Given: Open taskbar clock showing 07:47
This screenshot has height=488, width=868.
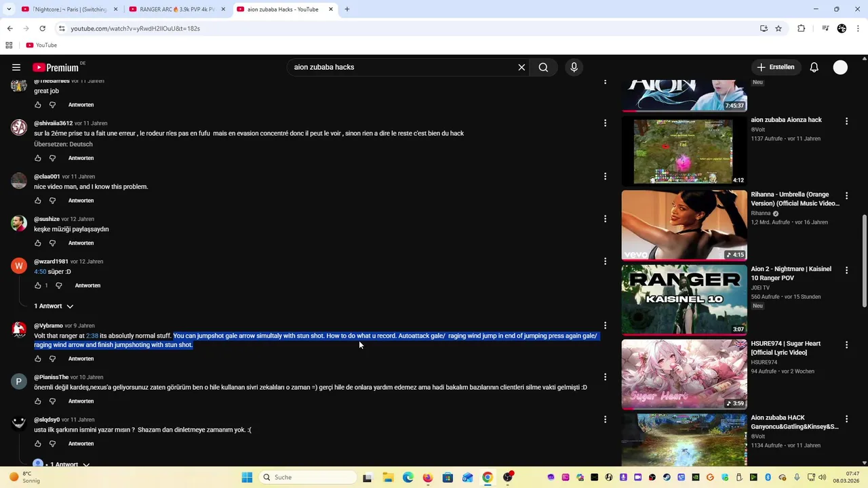Looking at the screenshot, I should (846, 477).
